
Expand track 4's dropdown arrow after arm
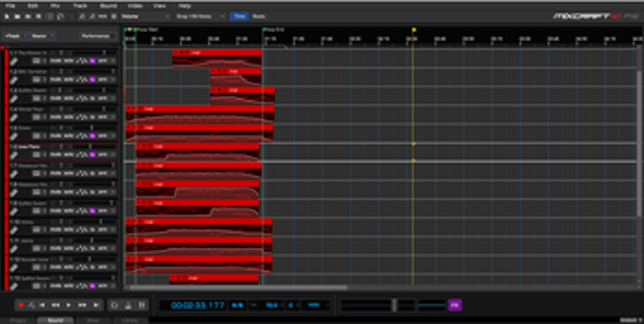[x=113, y=117]
